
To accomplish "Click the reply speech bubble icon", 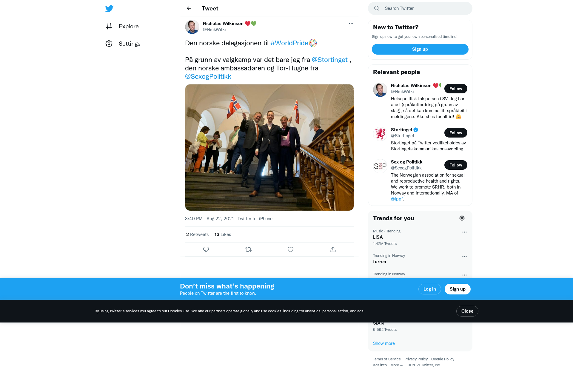I will tap(206, 249).
